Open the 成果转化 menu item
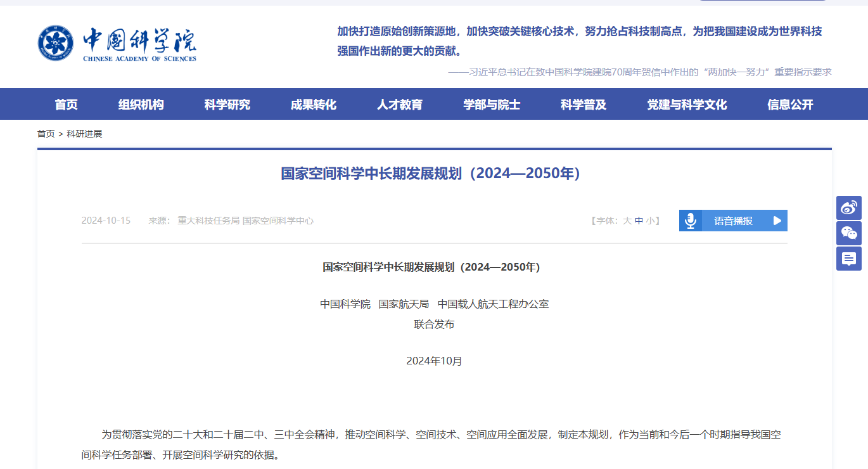 (313, 105)
